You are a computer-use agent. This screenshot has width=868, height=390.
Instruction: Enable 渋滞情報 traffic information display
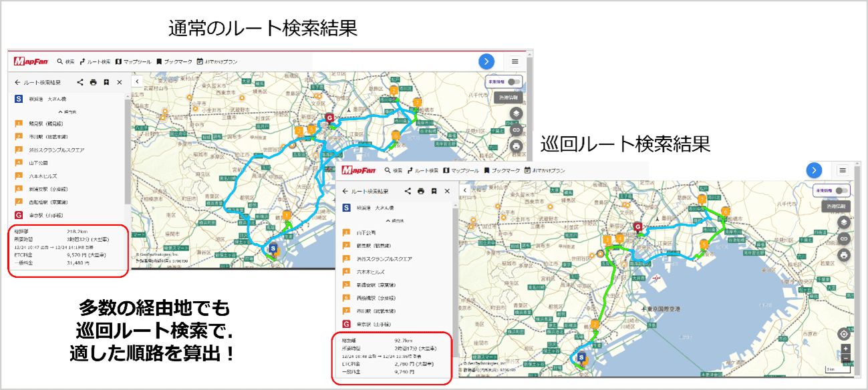click(x=509, y=97)
